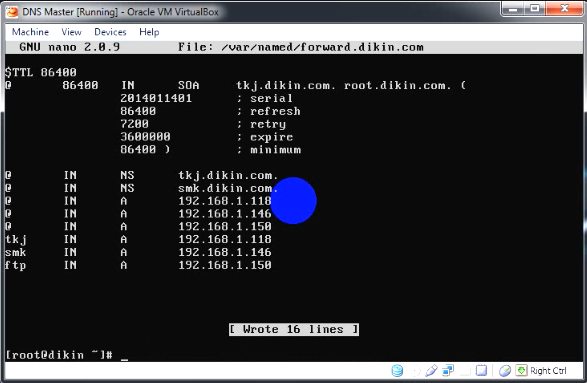Click the 'smk' host record name
Image resolution: width=587 pixels, height=383 pixels.
tap(16, 252)
